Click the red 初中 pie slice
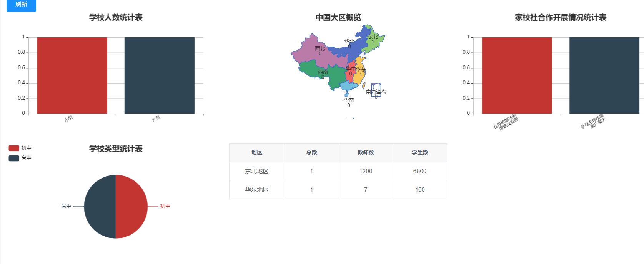This screenshot has height=264, width=644. 131,207
